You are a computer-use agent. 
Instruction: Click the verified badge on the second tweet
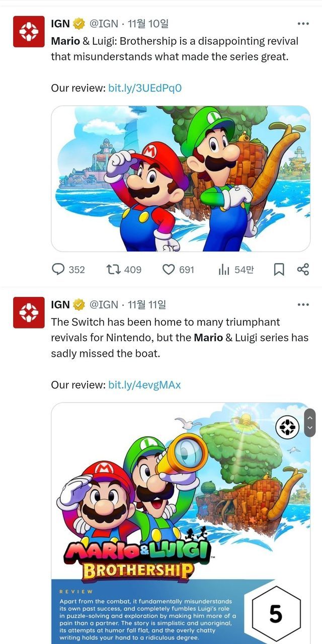79,304
